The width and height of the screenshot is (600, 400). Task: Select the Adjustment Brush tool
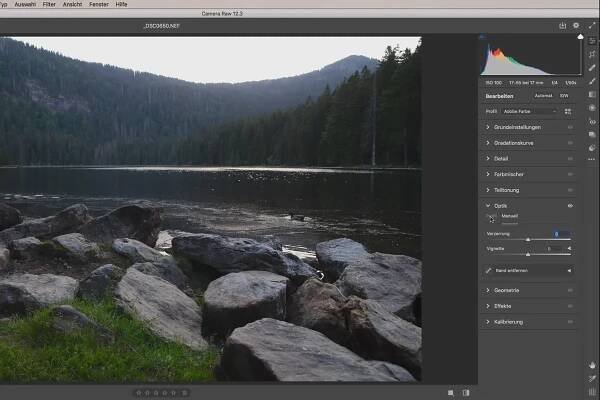pos(592,81)
